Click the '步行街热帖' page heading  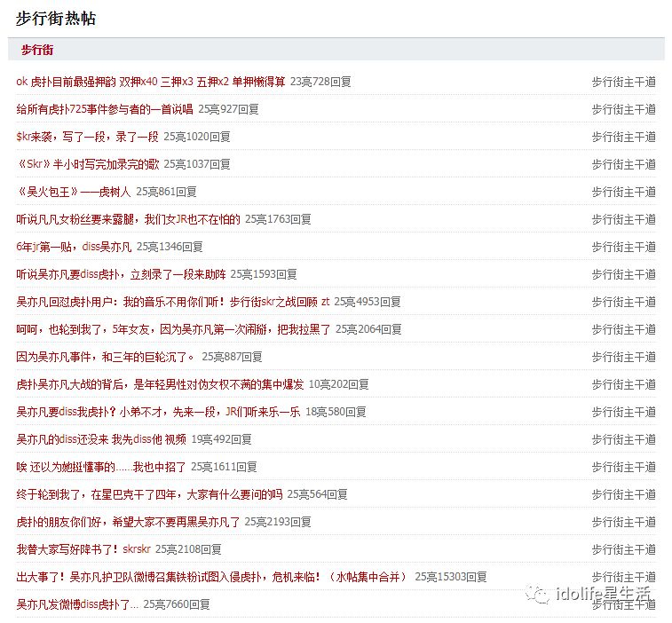click(56, 19)
